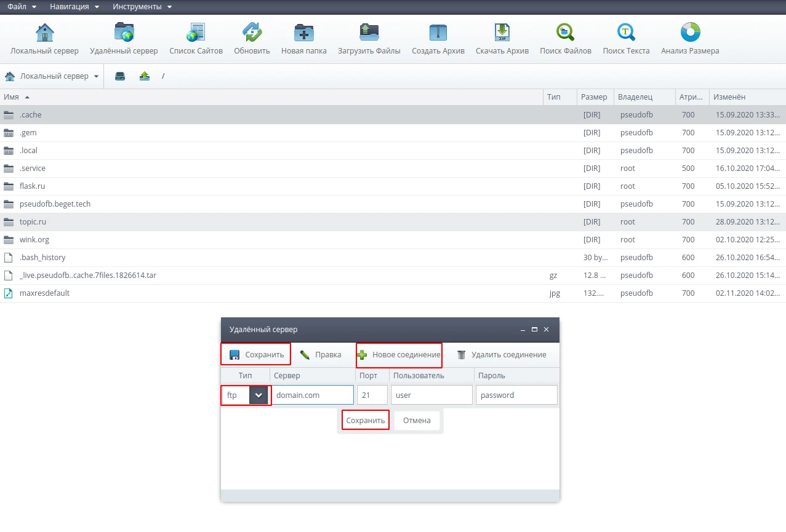Open the Инструменты menu
Viewport: 786px width, 532px height.
click(x=142, y=7)
